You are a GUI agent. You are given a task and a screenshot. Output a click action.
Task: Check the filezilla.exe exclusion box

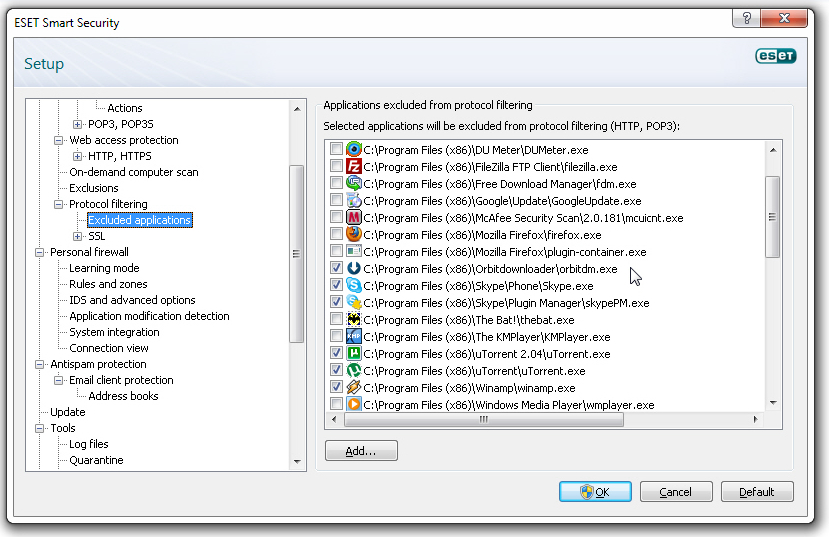coord(336,166)
